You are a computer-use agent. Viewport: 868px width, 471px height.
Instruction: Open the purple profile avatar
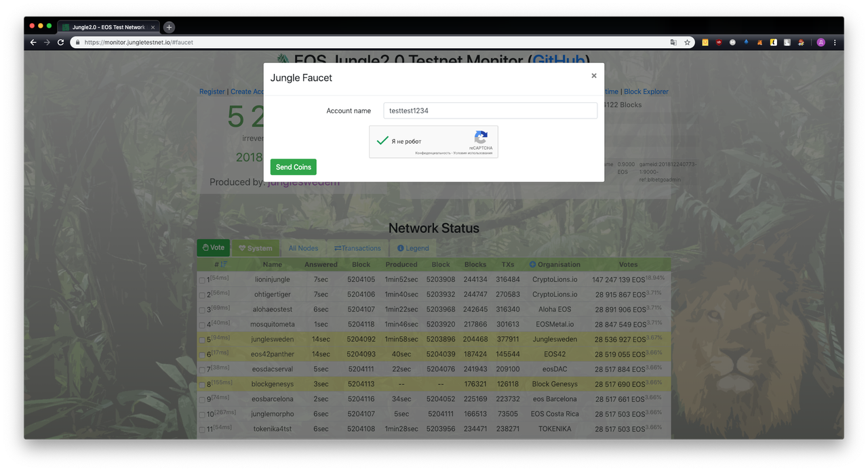(x=820, y=42)
